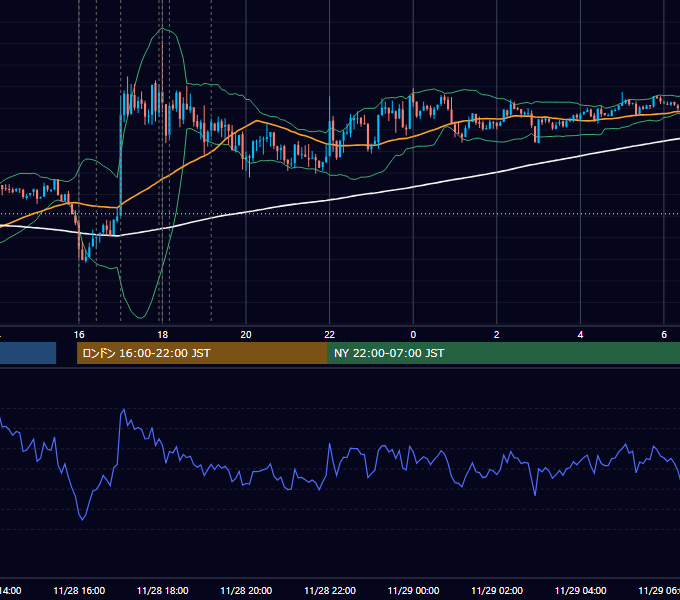680x600 pixels.
Task: Click the upper Bollinger band peak near 18:00
Action: point(163,29)
